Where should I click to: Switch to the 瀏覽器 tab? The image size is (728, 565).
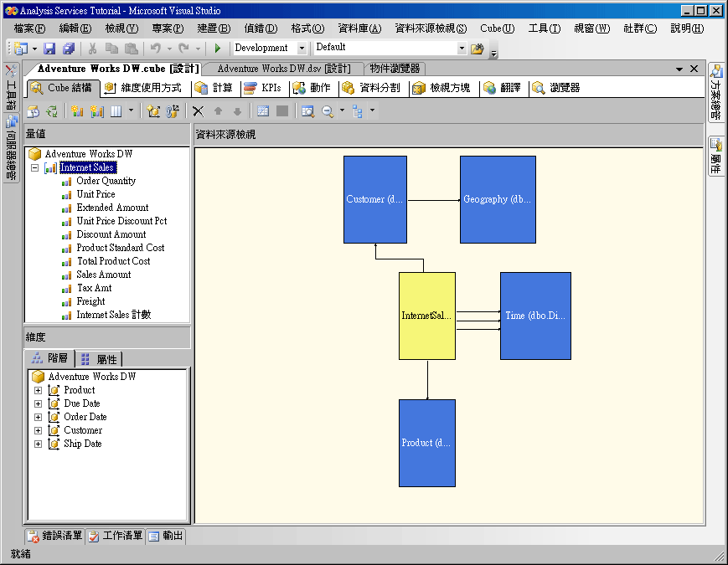556,88
